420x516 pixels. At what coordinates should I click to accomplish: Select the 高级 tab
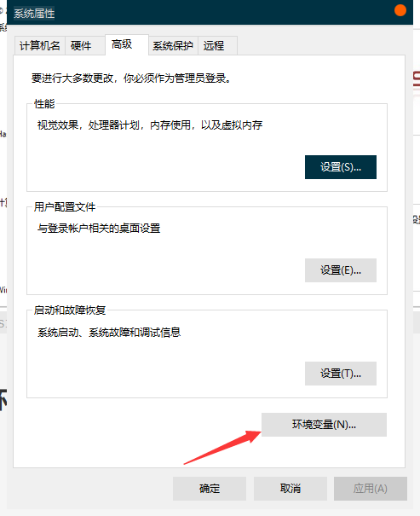click(127, 44)
